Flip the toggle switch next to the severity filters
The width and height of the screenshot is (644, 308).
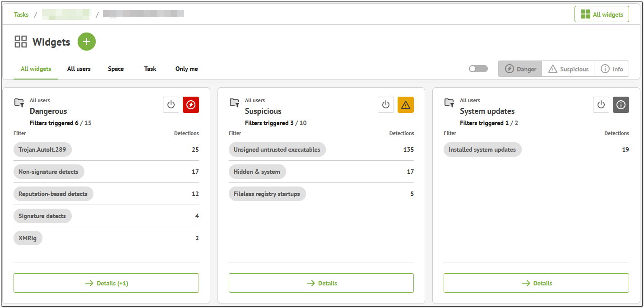(x=478, y=68)
